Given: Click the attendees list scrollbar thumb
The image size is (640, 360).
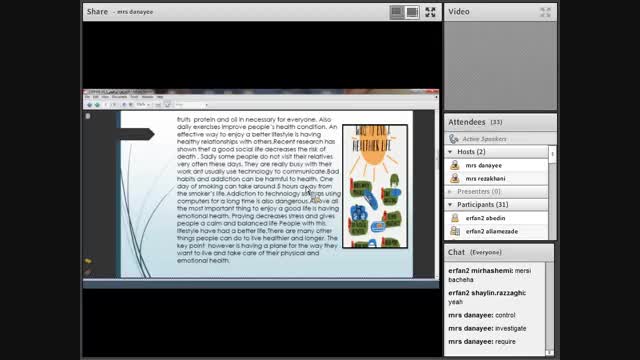Looking at the screenshot, I should click(552, 155).
